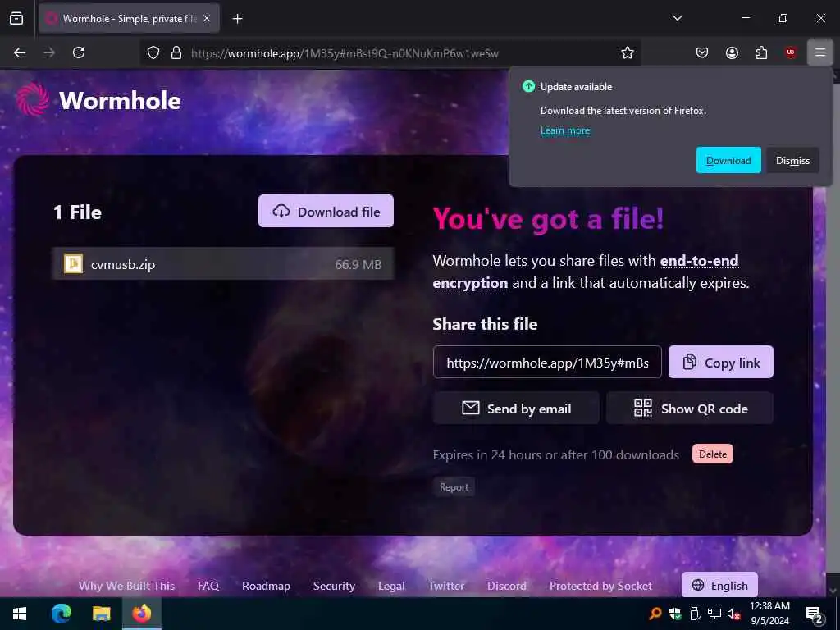Open the Firefox application menu
840x630 pixels.
click(820, 52)
